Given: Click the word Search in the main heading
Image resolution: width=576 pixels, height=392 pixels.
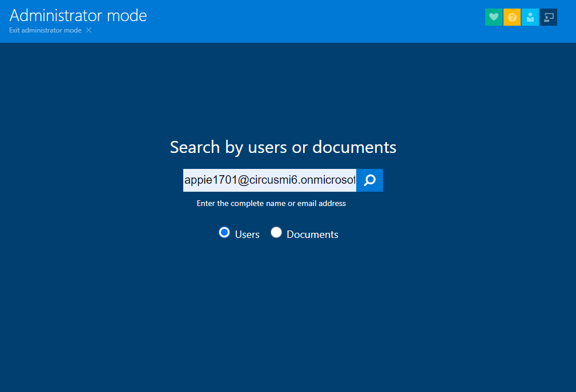Looking at the screenshot, I should point(195,147).
